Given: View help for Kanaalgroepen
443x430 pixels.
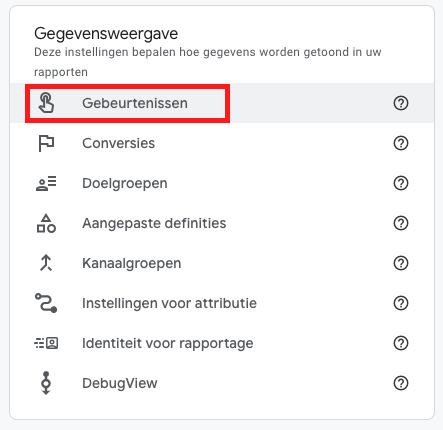Looking at the screenshot, I should tap(401, 263).
